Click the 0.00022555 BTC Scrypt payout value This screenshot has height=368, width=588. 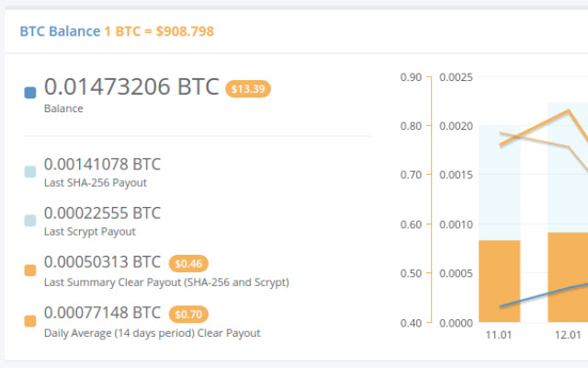[102, 213]
